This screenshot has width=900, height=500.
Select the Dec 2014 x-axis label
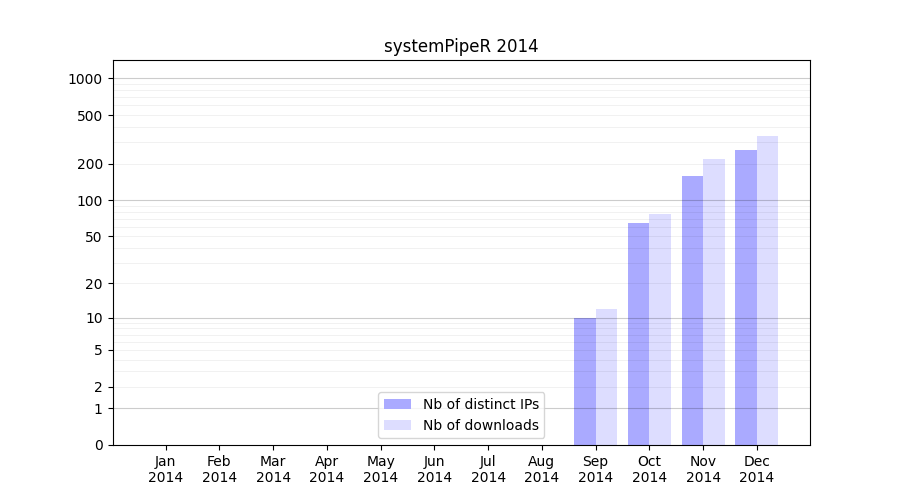click(757, 469)
